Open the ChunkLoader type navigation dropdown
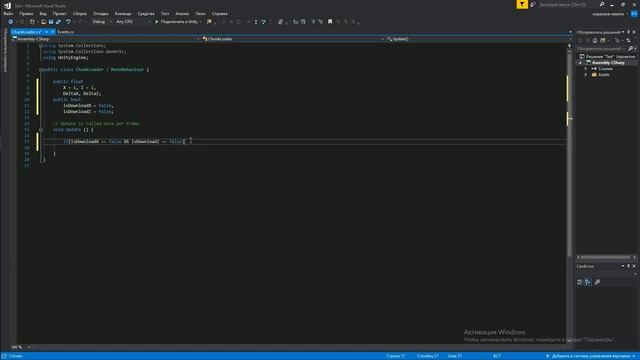640x360 pixels. pos(293,39)
